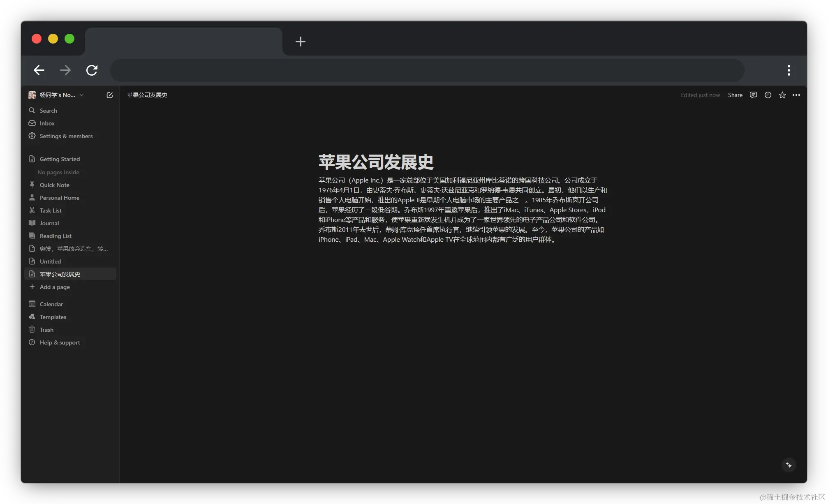
Task: Click the Getting Started page icon
Action: (32, 159)
